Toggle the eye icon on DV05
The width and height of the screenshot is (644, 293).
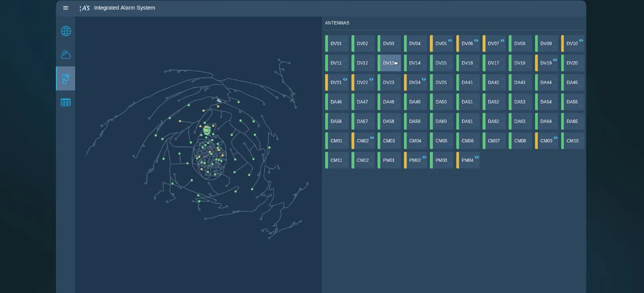coord(450,40)
